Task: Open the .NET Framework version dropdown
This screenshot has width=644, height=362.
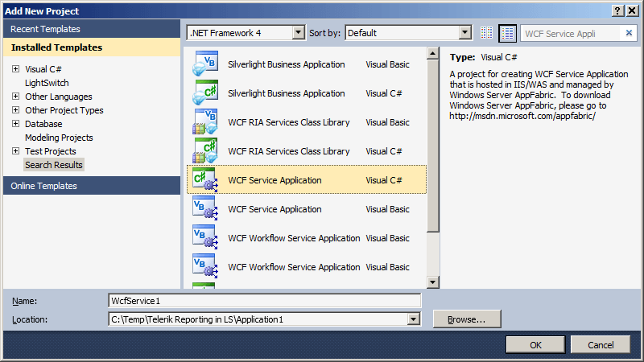Action: click(x=299, y=33)
